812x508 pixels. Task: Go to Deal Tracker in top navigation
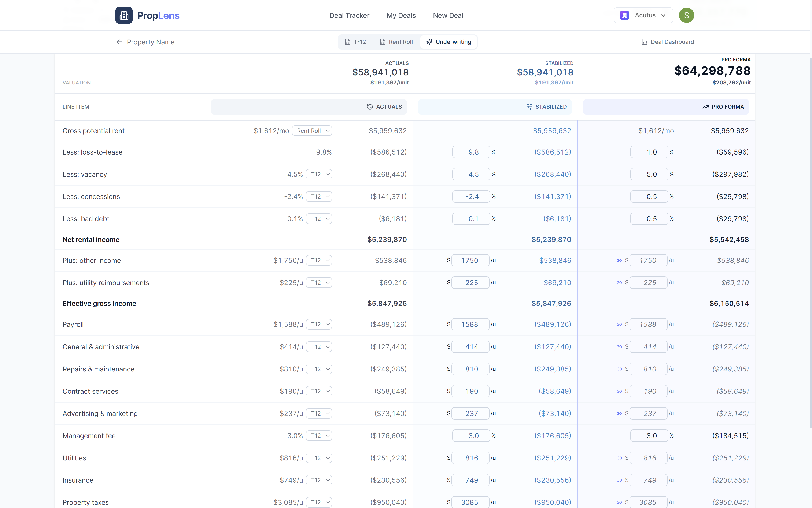(x=349, y=15)
